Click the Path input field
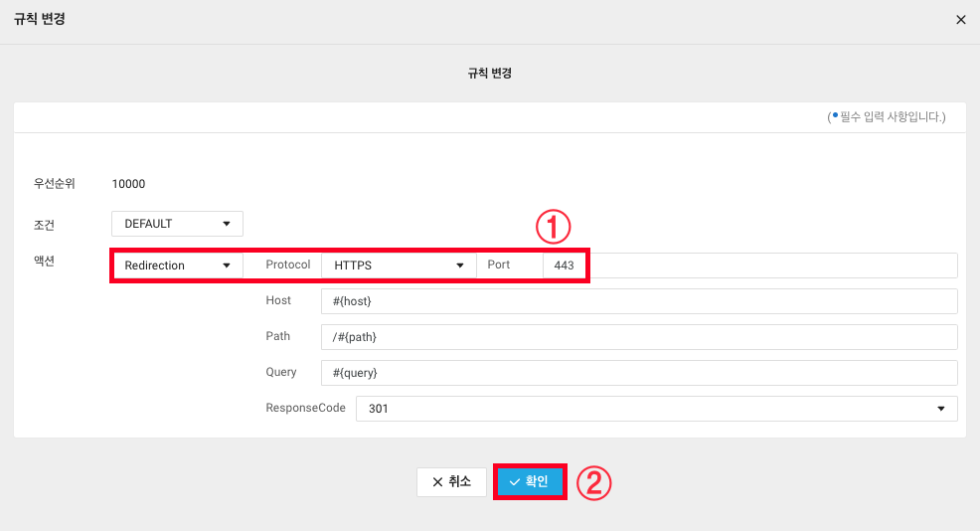The width and height of the screenshot is (980, 531). pyautogui.click(x=639, y=337)
